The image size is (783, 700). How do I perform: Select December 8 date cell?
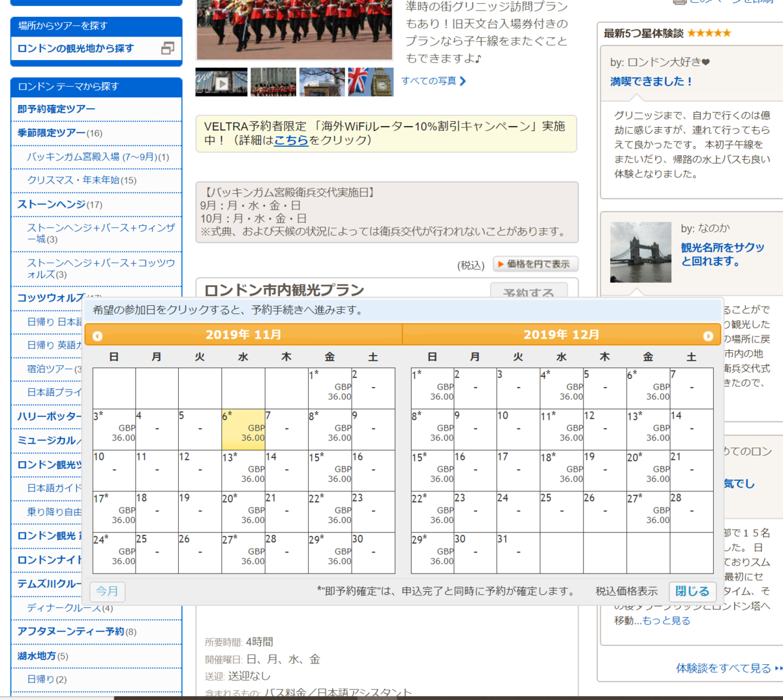point(433,429)
